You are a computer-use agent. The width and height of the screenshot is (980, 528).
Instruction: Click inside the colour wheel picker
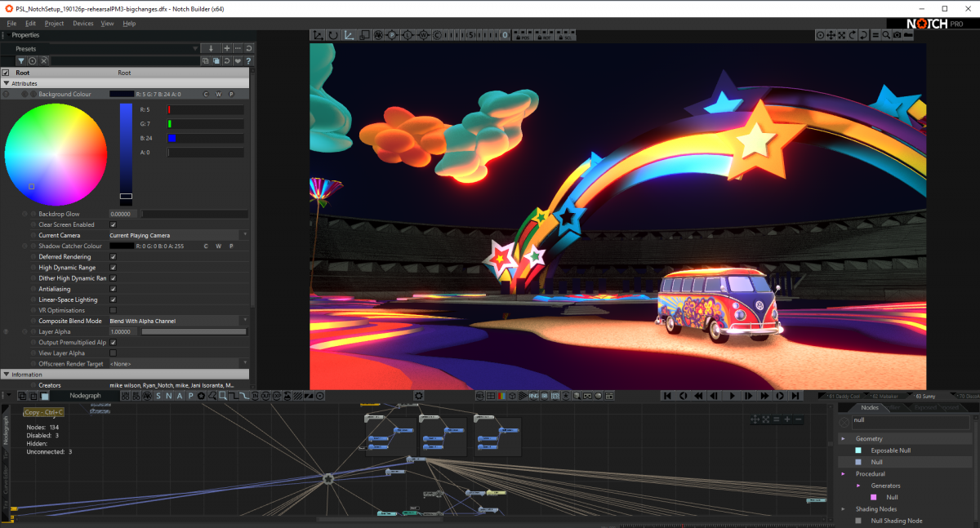coord(56,155)
